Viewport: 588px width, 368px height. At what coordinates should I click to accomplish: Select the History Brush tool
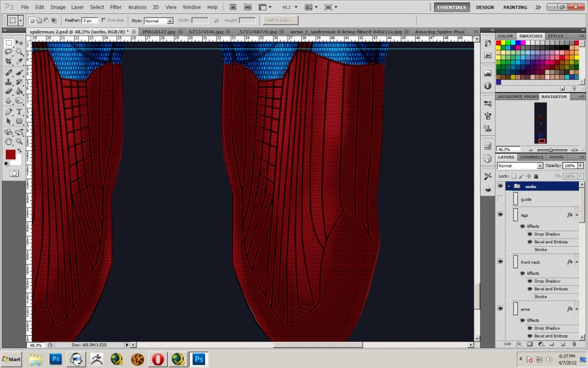(x=19, y=82)
